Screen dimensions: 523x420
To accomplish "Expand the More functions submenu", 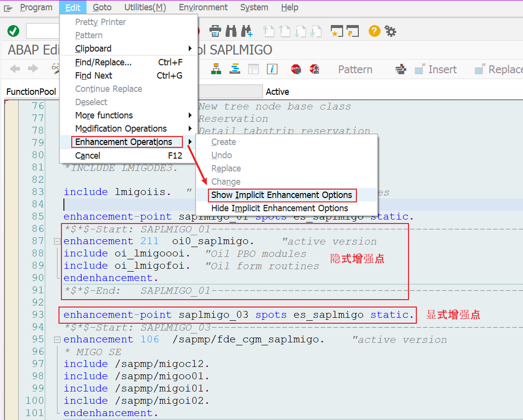I will pyautogui.click(x=128, y=115).
